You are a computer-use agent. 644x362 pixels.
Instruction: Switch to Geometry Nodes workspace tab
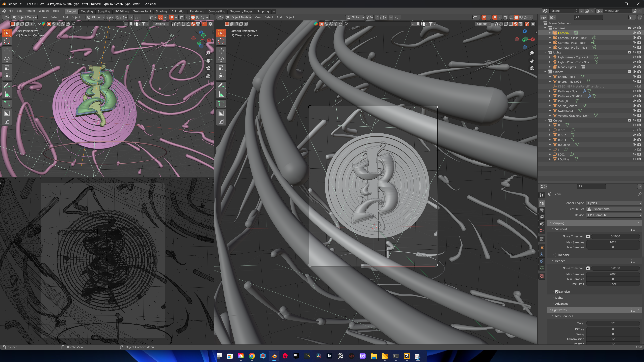pos(241,11)
